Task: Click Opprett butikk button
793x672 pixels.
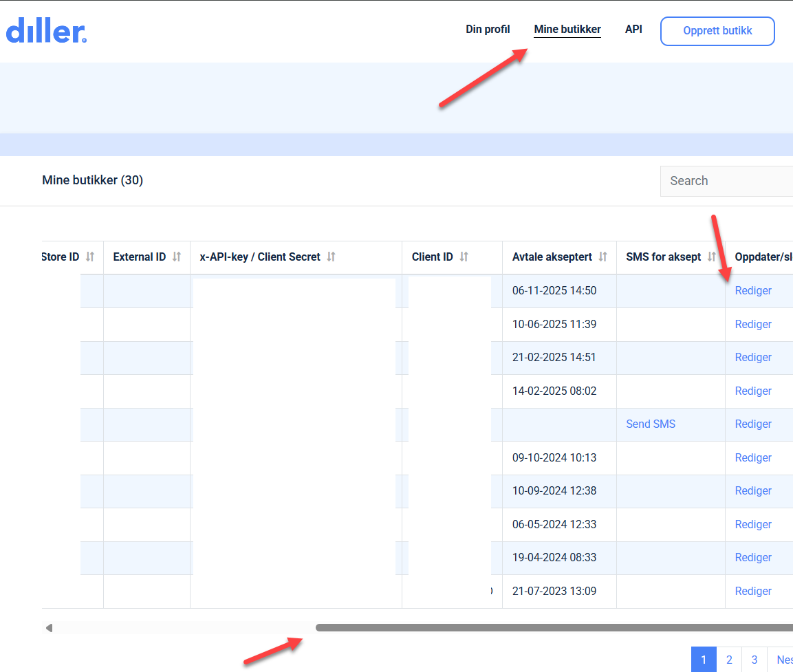Action: pyautogui.click(x=717, y=31)
